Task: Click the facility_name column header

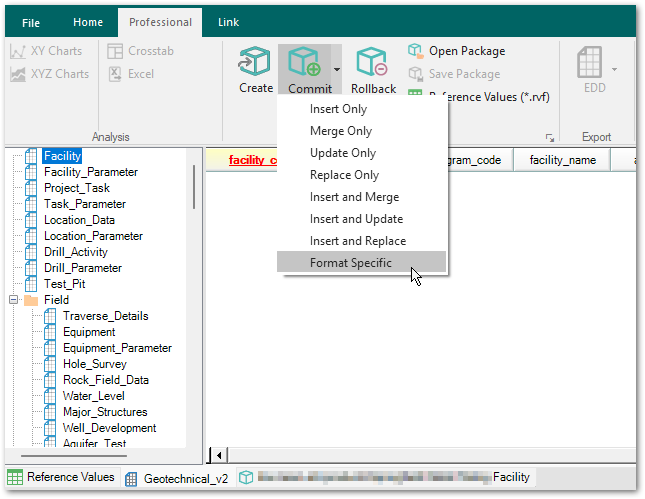Action: [562, 160]
